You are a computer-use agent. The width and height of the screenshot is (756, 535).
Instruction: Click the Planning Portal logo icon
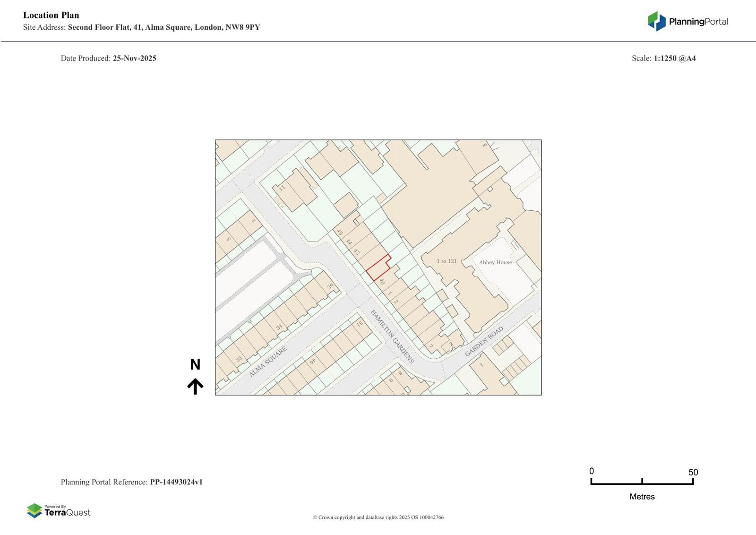coord(656,21)
